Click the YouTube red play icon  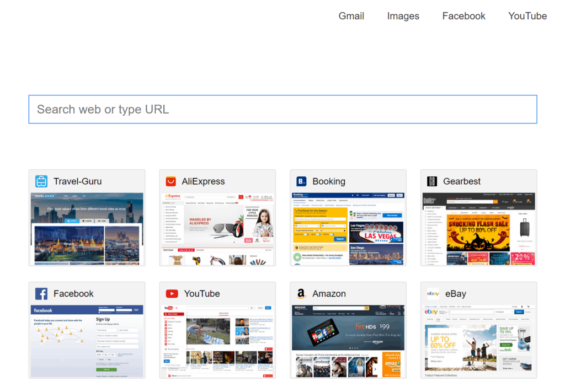172,294
